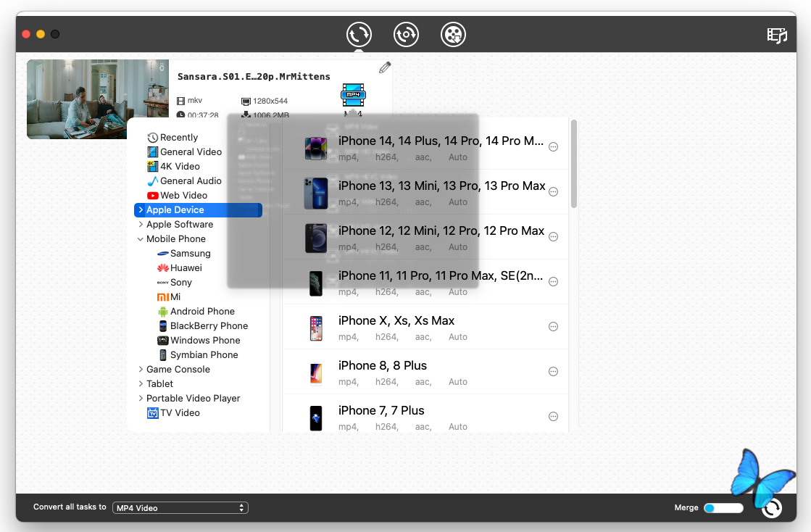The image size is (811, 532).
Task: Choose the iPhone X, Xs, Xs Max preset
Action: click(x=425, y=328)
